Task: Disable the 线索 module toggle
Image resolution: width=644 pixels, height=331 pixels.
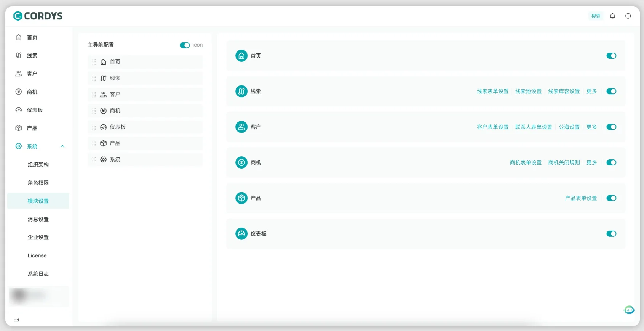Action: [x=611, y=91]
